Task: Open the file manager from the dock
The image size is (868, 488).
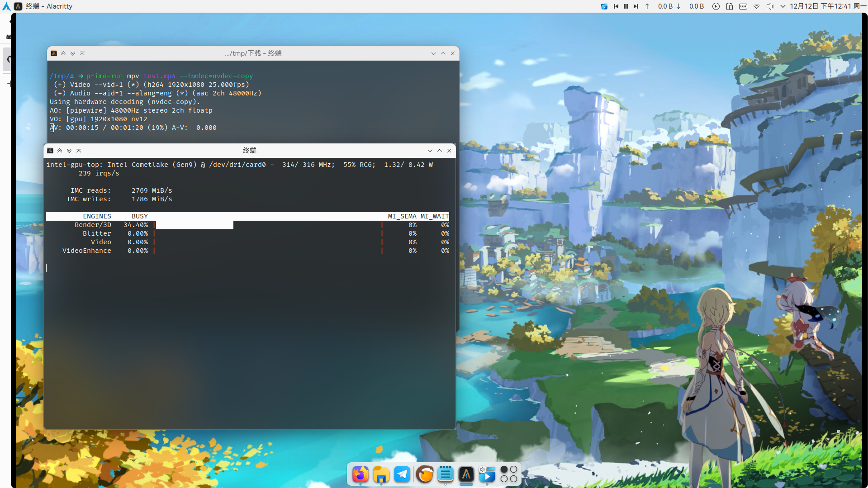Action: (x=381, y=474)
